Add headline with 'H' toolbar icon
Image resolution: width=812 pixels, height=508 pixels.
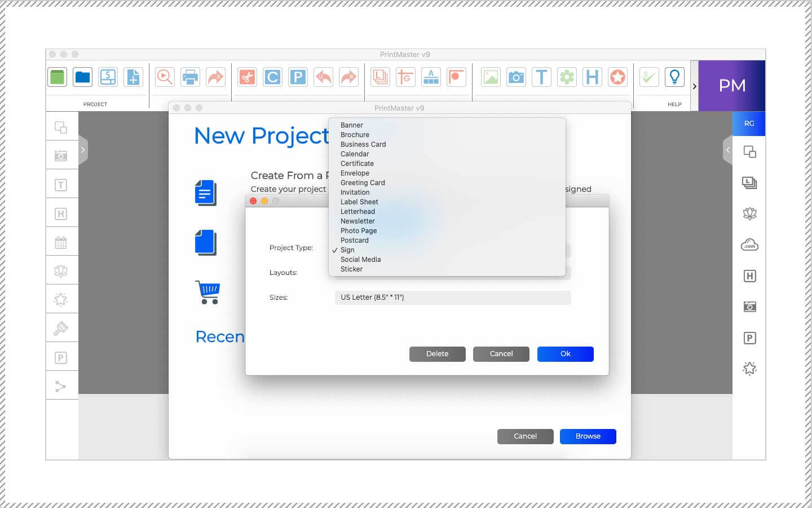(x=592, y=77)
